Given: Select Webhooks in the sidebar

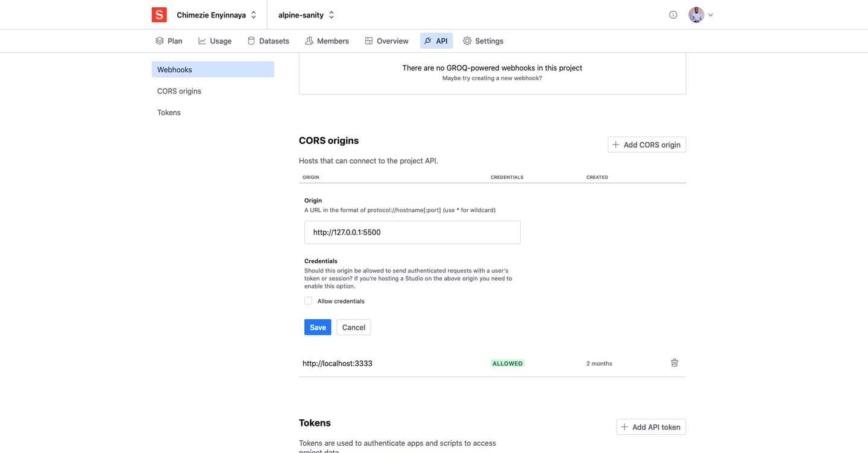Looking at the screenshot, I should click(x=174, y=69).
